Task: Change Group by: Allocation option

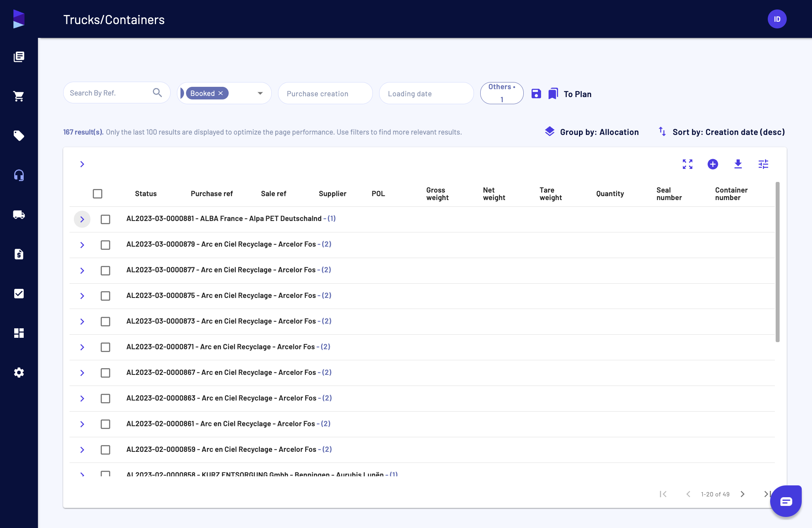Action: click(x=592, y=132)
